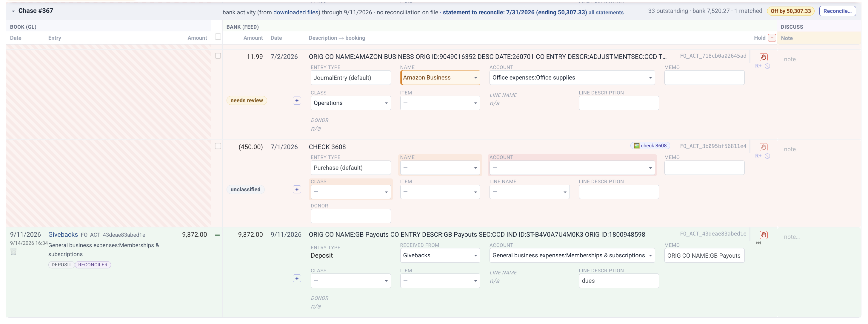The width and height of the screenshot is (868, 324).
Task: Open Memberships & subscriptions account dropdown
Action: [572, 256]
